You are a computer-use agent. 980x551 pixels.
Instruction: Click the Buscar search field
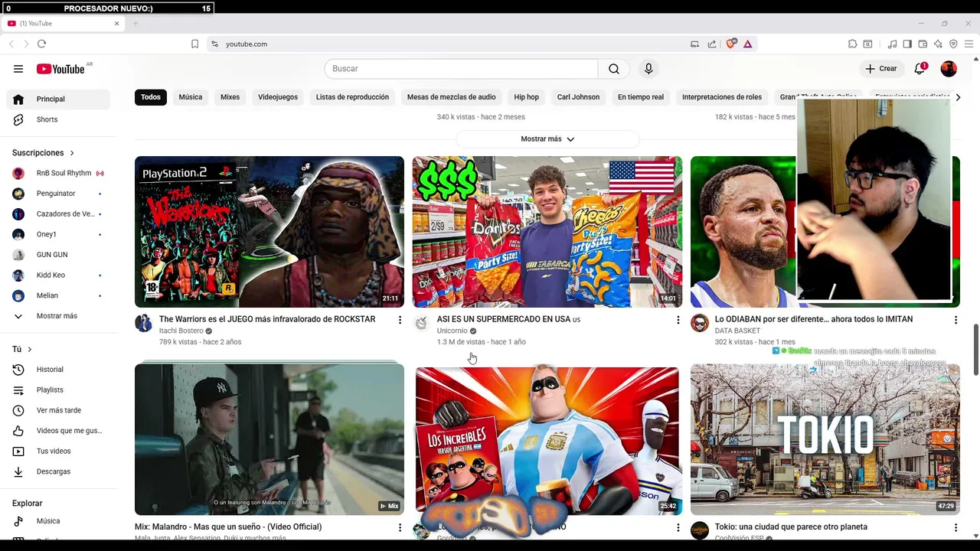click(461, 69)
